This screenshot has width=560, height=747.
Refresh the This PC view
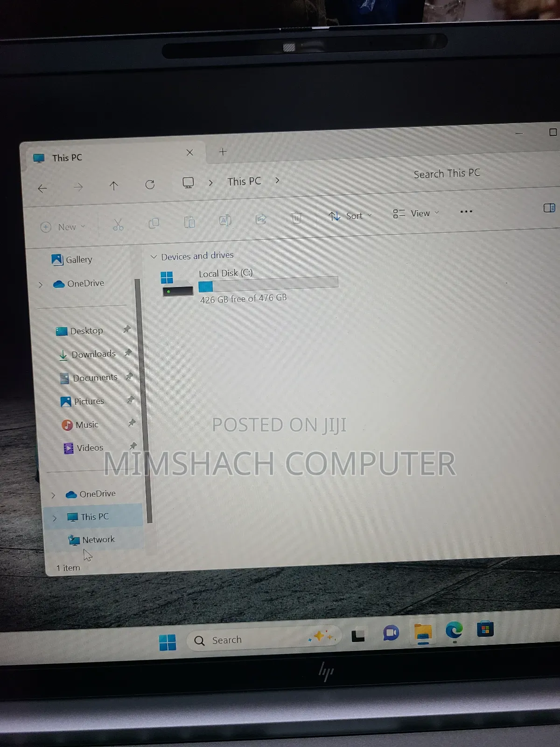[x=150, y=184]
